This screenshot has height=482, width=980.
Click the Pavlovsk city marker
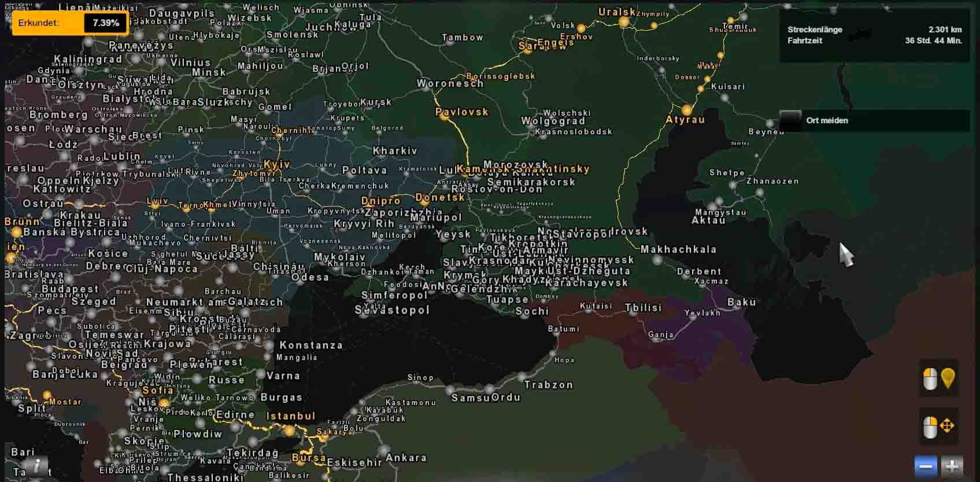[444, 116]
